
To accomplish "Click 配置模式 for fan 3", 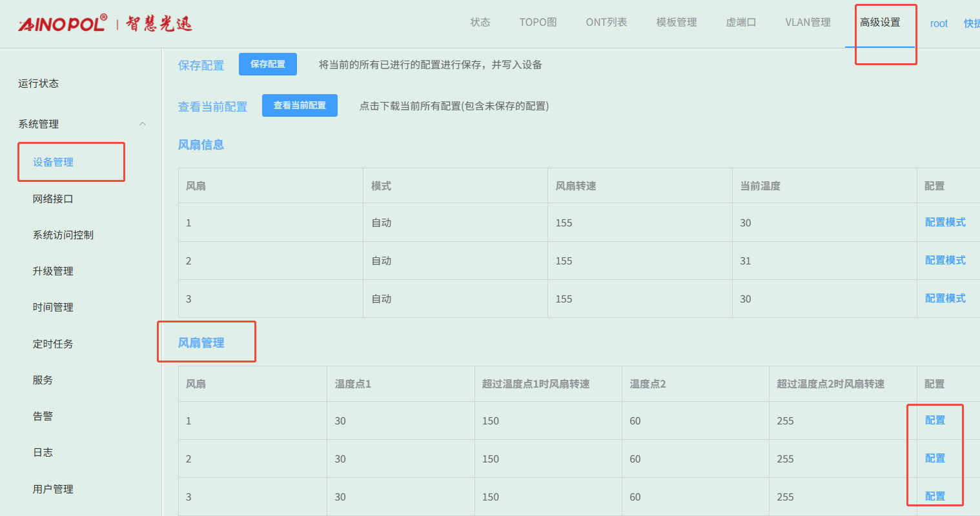I will [x=944, y=298].
